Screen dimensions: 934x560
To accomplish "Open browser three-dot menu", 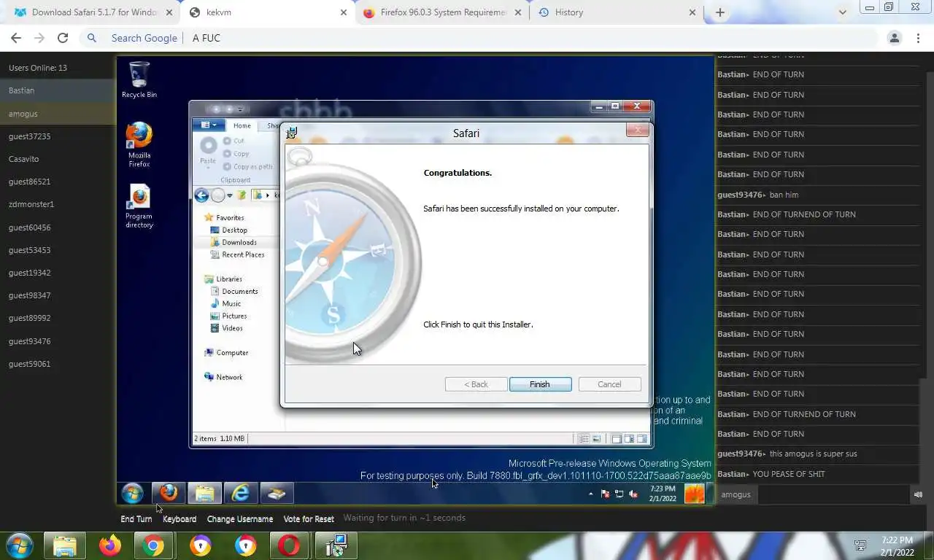I will pyautogui.click(x=918, y=38).
